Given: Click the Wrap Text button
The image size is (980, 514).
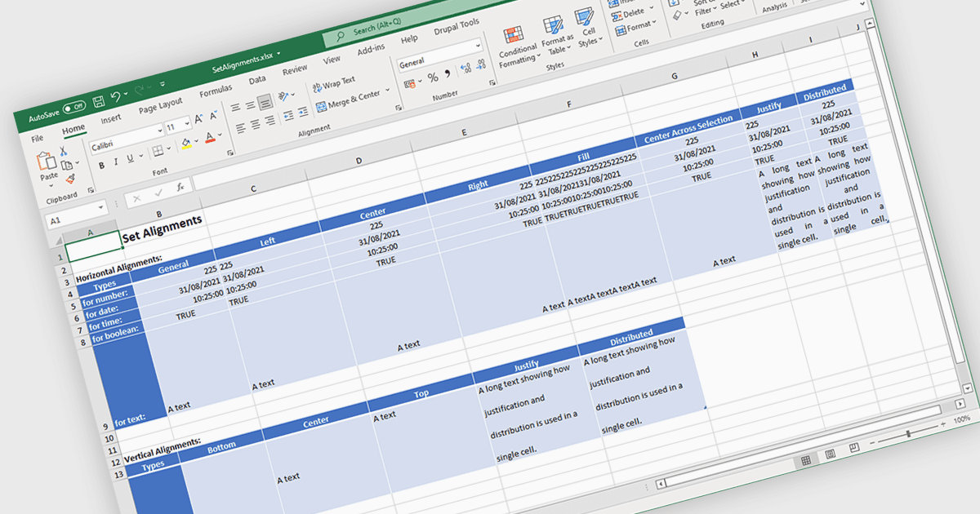Looking at the screenshot, I should (x=335, y=84).
